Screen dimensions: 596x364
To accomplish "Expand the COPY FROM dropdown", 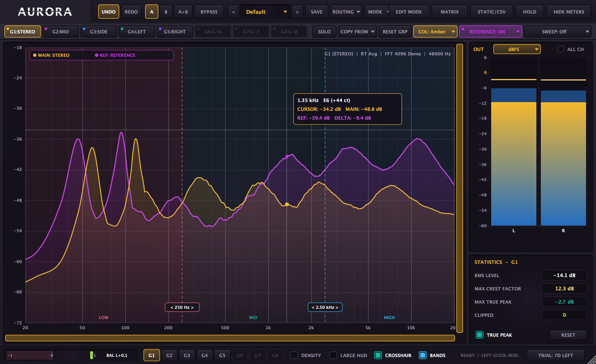I will 357,32.
